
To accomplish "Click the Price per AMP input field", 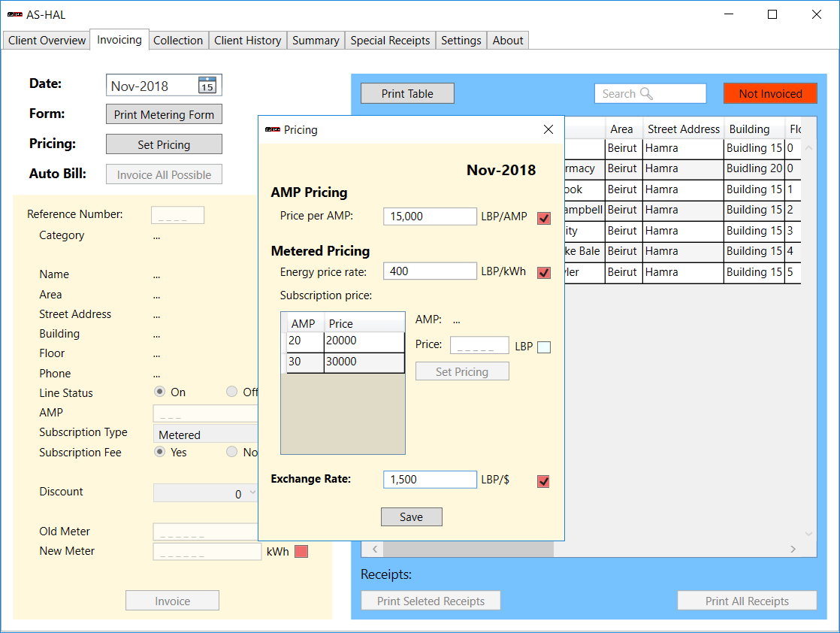I will pyautogui.click(x=430, y=217).
